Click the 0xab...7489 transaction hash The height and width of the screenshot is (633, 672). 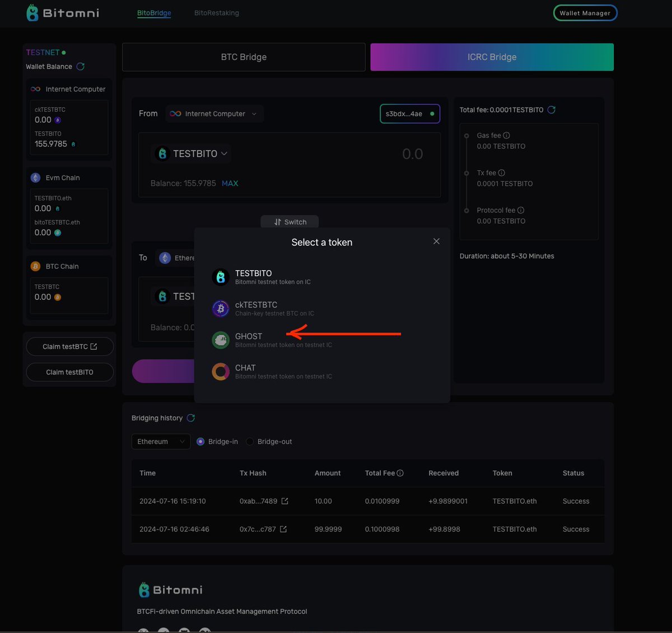coord(258,501)
